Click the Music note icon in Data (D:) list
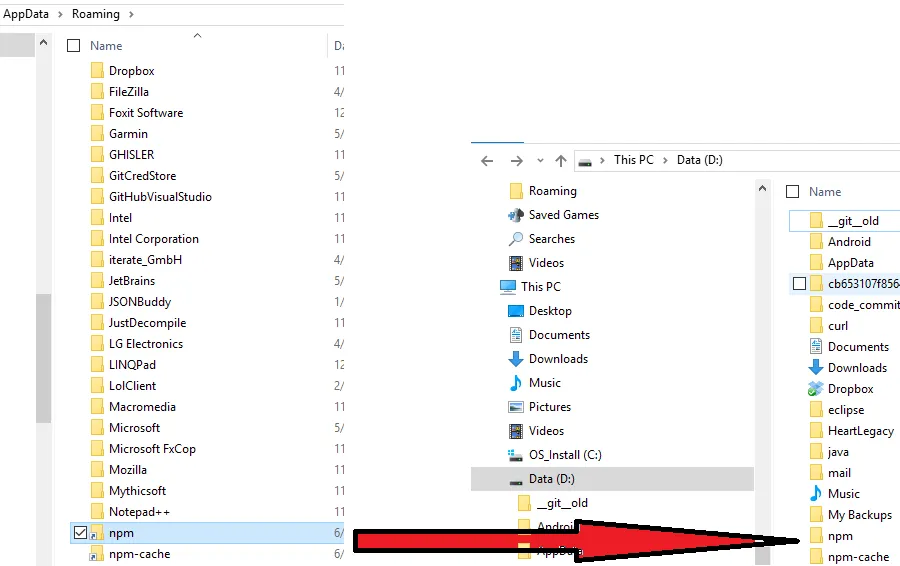900x566 pixels. coord(816,494)
